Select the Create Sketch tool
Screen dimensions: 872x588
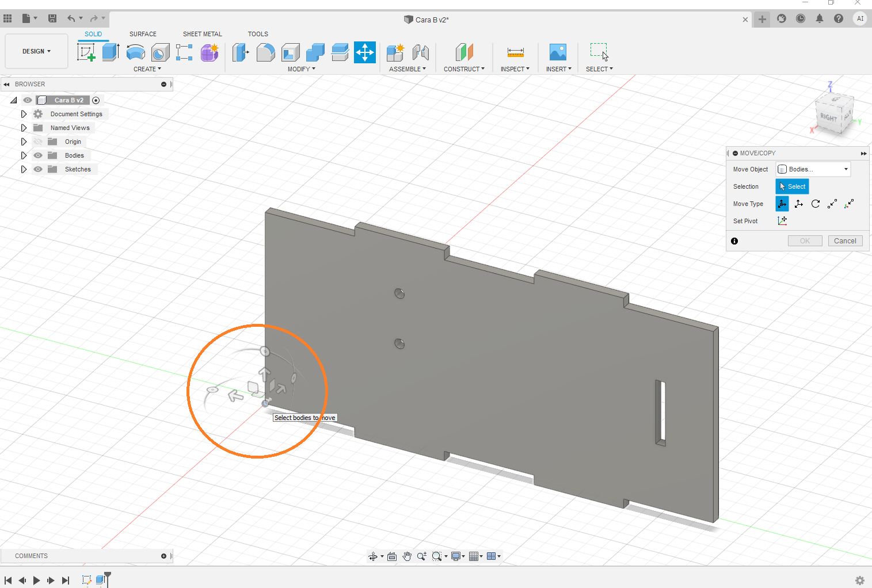tap(86, 52)
